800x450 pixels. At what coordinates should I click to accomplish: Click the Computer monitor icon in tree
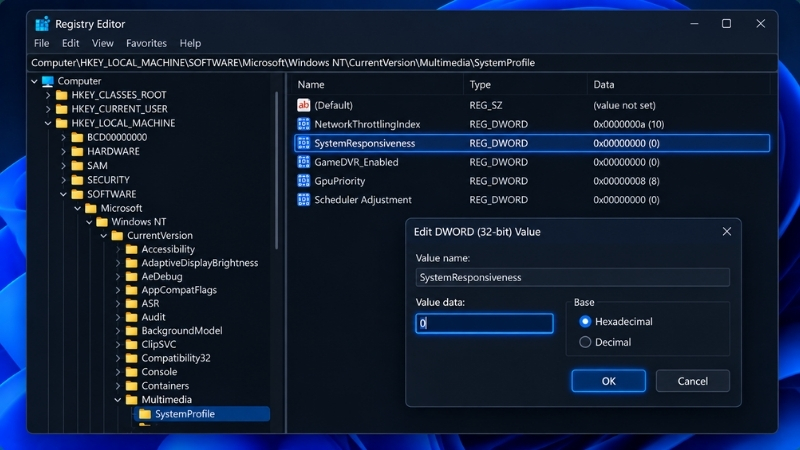(48, 81)
